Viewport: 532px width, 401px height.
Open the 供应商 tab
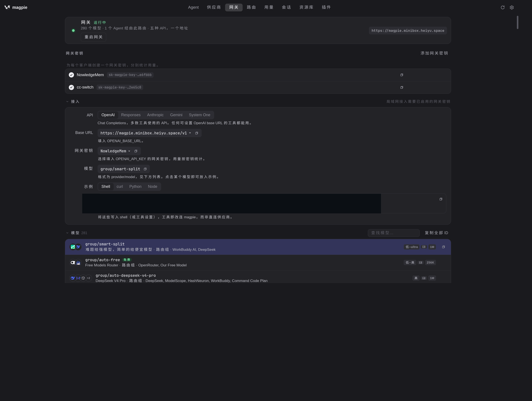(214, 7)
